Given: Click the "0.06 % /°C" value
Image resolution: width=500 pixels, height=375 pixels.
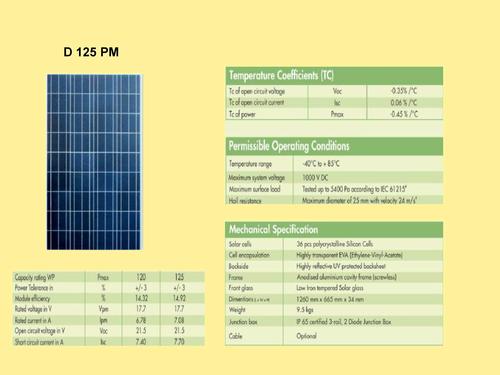Looking at the screenshot, I should coord(404,103).
